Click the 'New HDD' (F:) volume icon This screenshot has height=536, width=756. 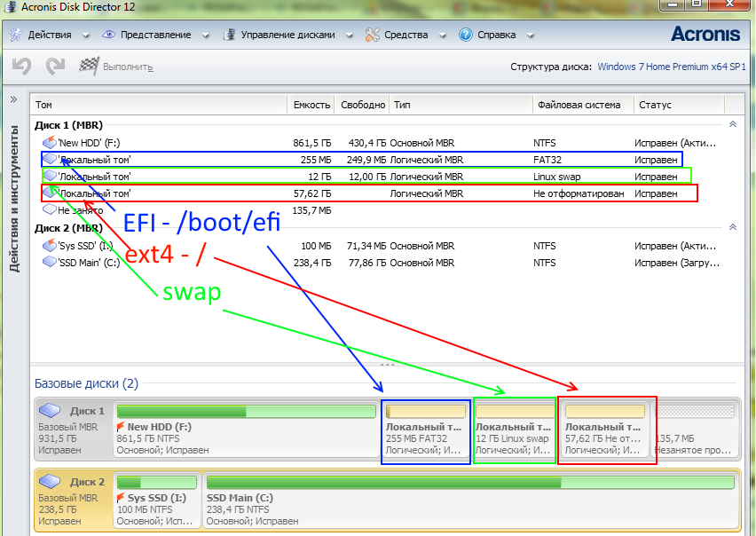(49, 142)
